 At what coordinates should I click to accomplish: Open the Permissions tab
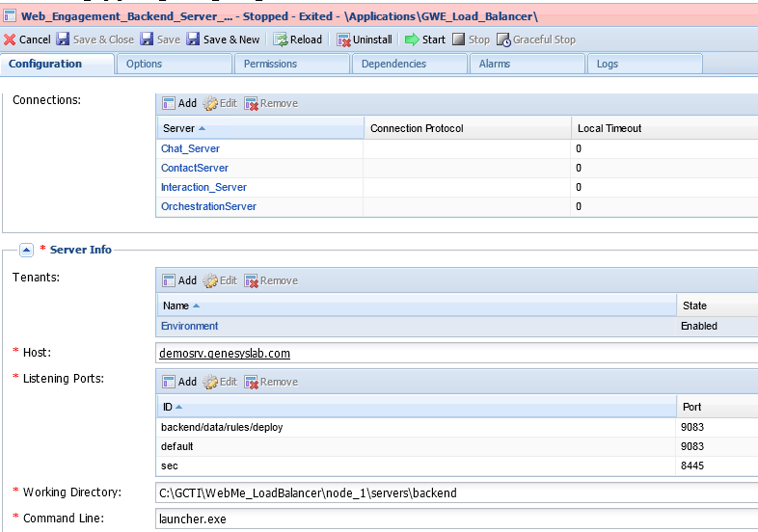292,64
